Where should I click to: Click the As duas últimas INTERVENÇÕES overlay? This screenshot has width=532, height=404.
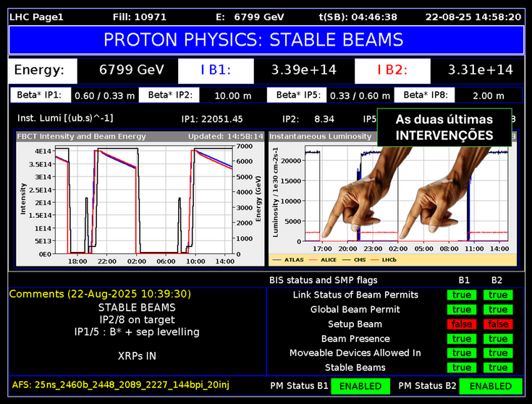pyautogui.click(x=444, y=127)
